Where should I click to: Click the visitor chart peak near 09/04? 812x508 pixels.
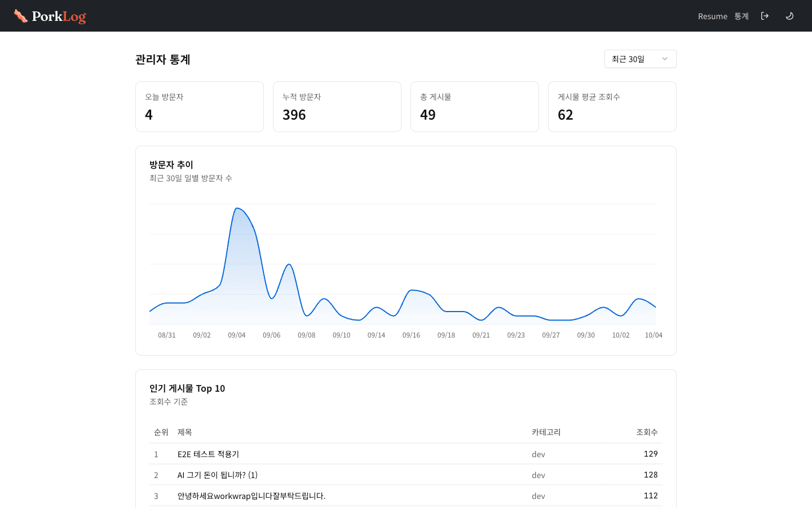237,208
